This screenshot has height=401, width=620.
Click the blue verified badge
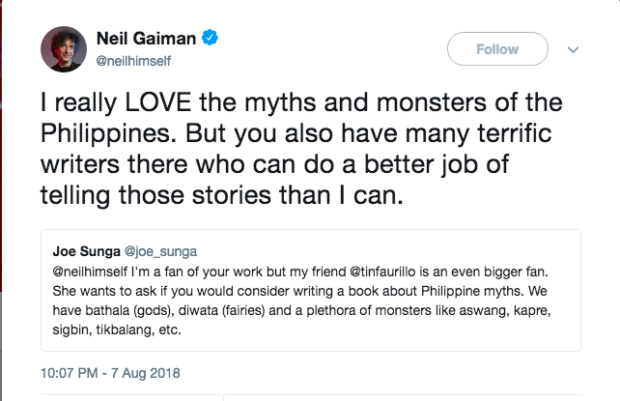coord(210,39)
